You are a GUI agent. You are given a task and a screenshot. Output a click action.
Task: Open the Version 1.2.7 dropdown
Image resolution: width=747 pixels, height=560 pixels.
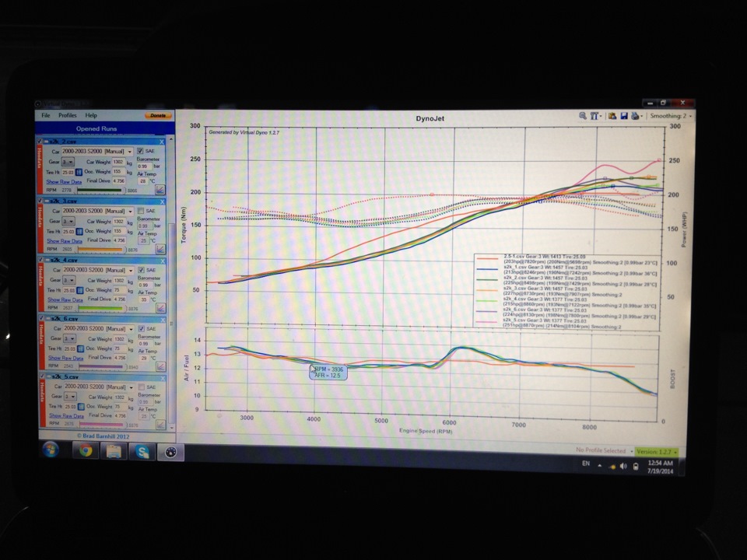(657, 451)
